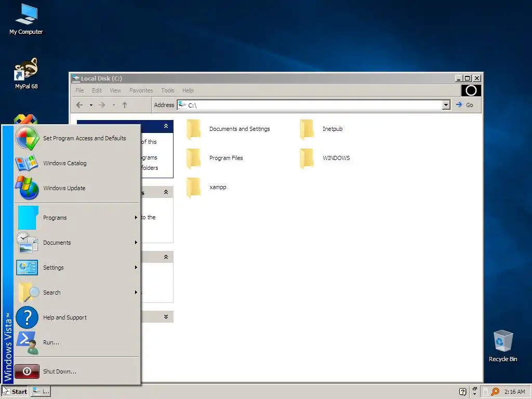Open the Favorites menu
The image size is (532, 399).
point(141,90)
